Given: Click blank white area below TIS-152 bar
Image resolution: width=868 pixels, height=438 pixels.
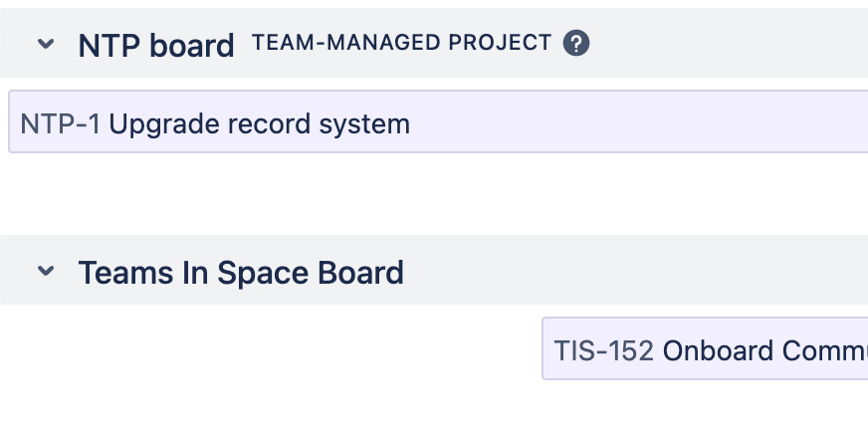Looking at the screenshot, I should (697, 410).
